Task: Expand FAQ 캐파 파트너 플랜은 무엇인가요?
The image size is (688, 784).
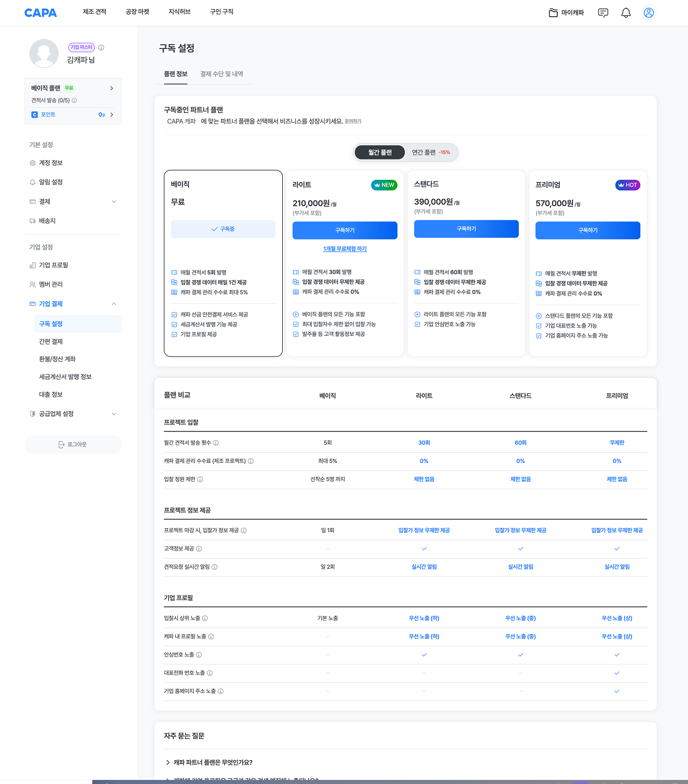Action: coord(213,762)
